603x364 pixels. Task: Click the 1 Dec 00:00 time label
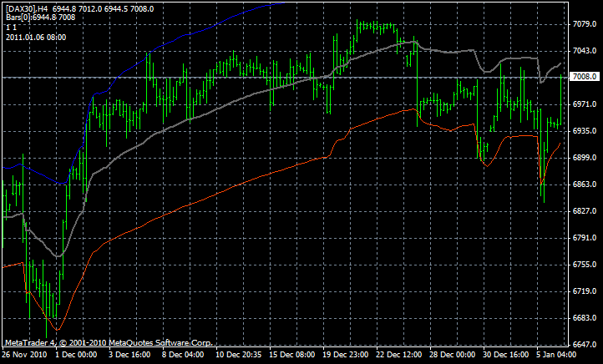76,354
